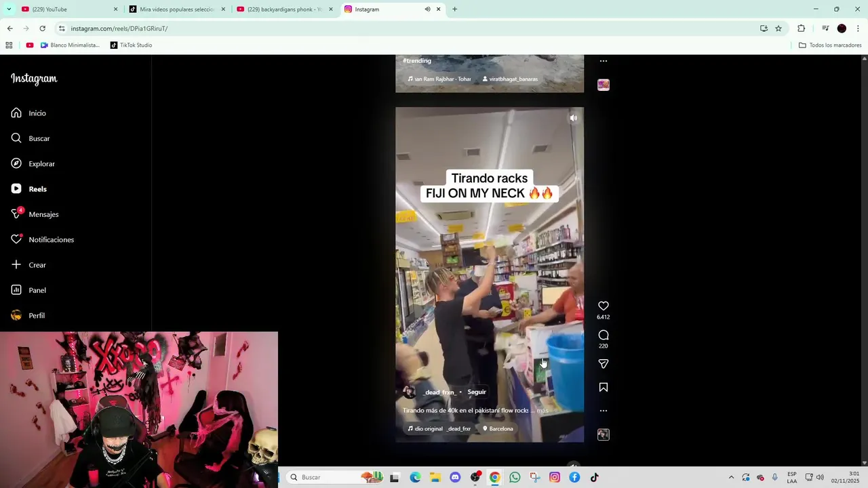Image resolution: width=868 pixels, height=488 pixels.
Task: Open Notificaciones in the sidebar
Action: click(x=42, y=239)
